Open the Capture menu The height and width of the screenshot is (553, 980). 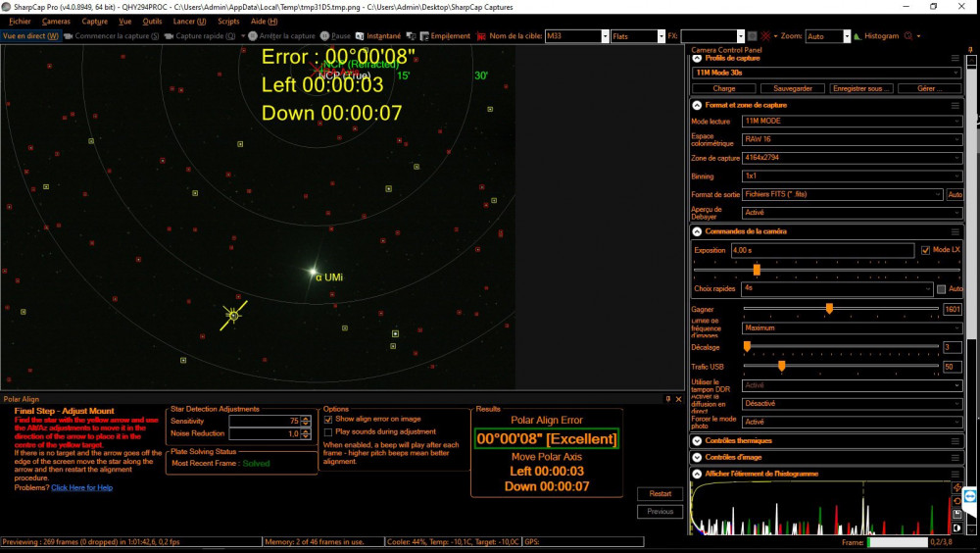[x=94, y=22]
